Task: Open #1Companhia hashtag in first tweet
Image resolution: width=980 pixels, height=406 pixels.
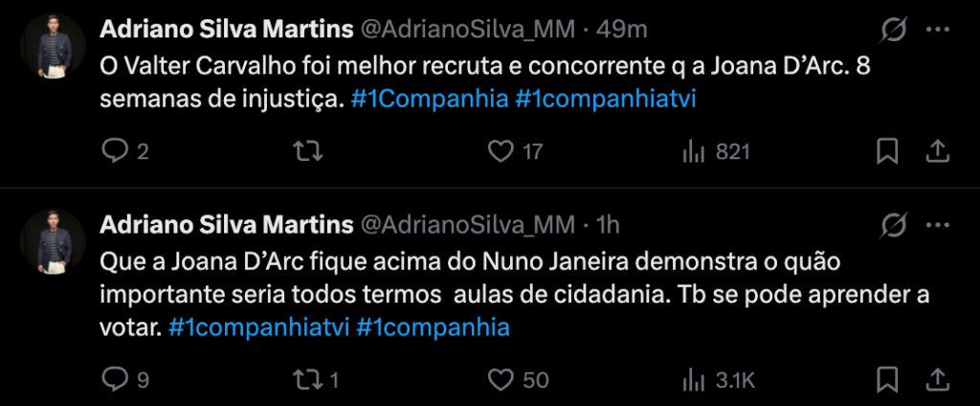Action: (x=427, y=100)
